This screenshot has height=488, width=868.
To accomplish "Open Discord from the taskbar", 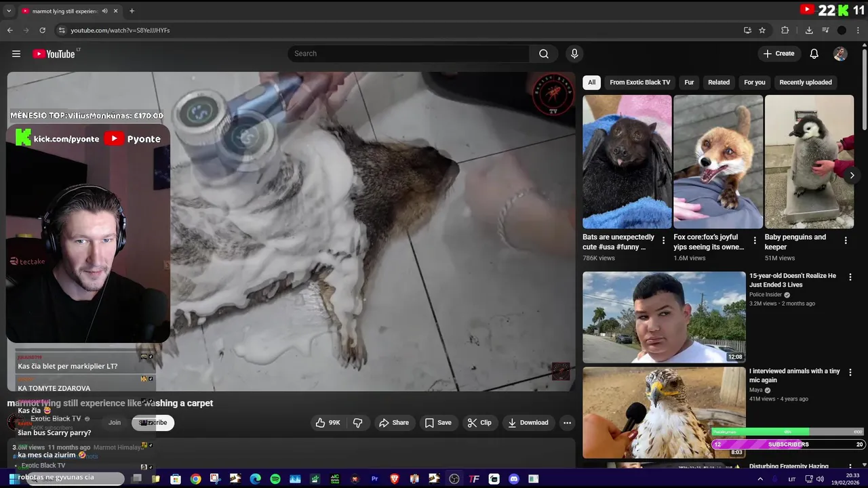I will tap(514, 479).
